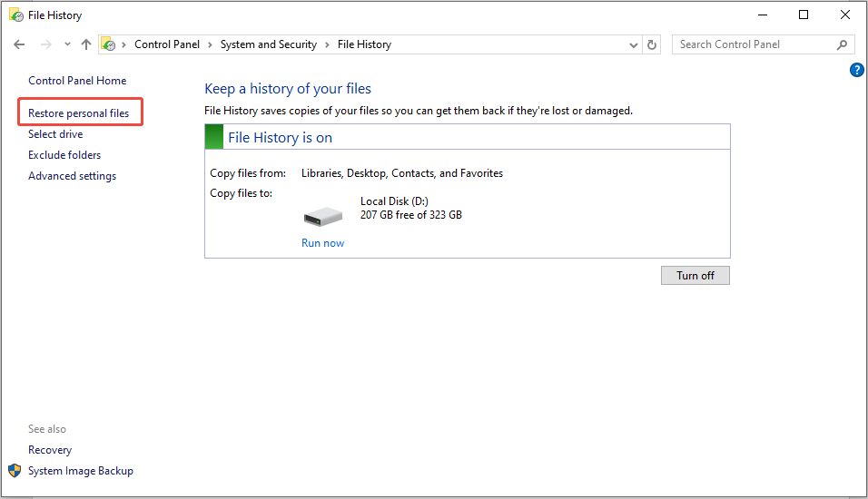This screenshot has width=868, height=499.
Task: Open the Restore personal files link
Action: click(x=79, y=113)
